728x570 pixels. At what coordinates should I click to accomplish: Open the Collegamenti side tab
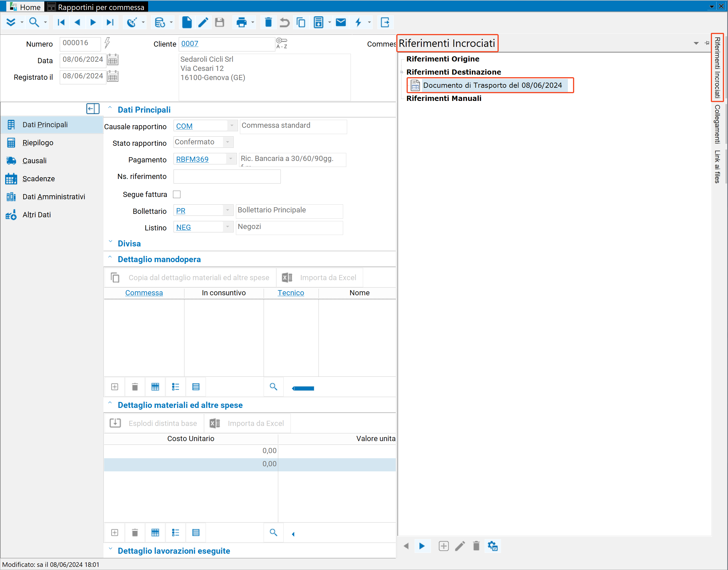tap(717, 124)
